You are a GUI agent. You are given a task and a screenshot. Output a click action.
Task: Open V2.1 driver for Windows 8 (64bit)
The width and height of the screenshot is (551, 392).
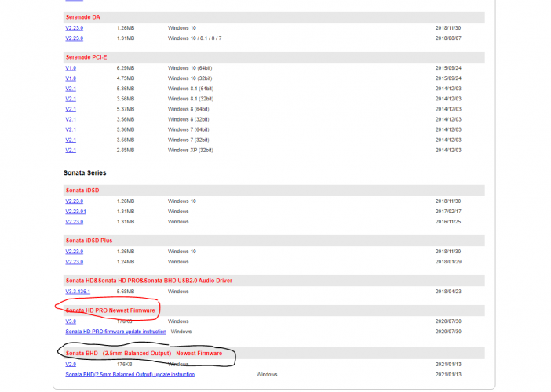pyautogui.click(x=71, y=109)
